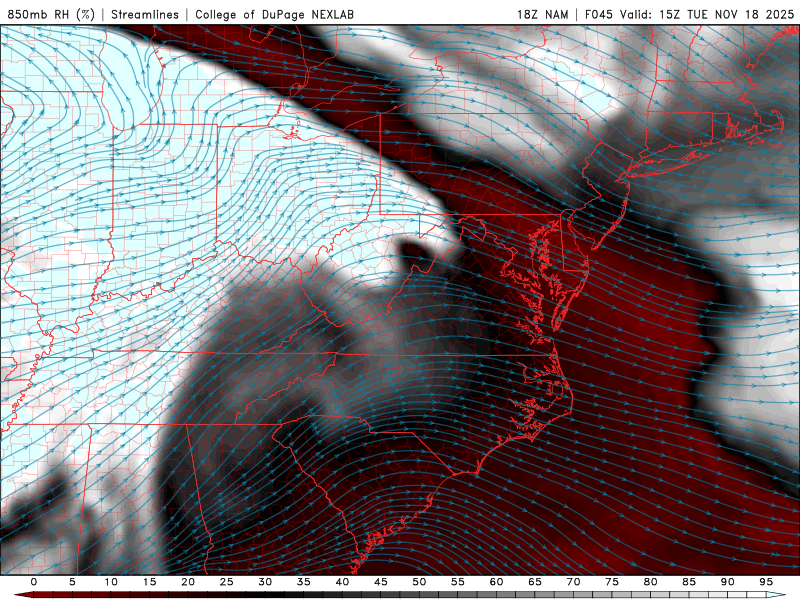Select the 90 label on the color scale
This screenshot has height=600, width=800.
click(728, 582)
